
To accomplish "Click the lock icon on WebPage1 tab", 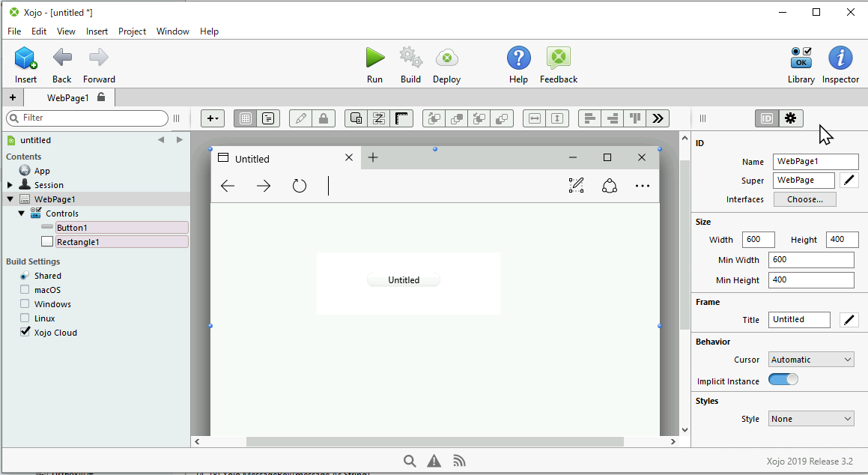I will [101, 97].
